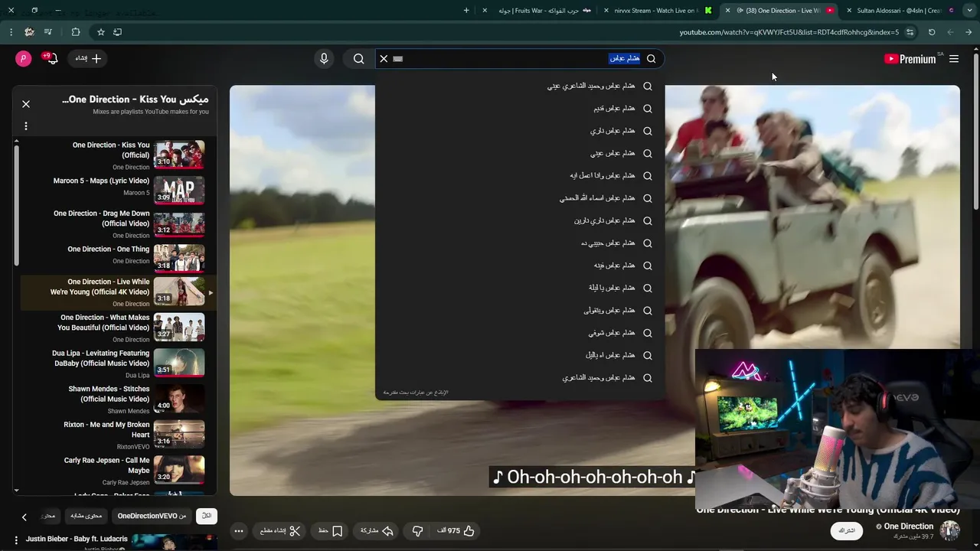
Task: Share the video (مشاركة)
Action: pos(377,530)
